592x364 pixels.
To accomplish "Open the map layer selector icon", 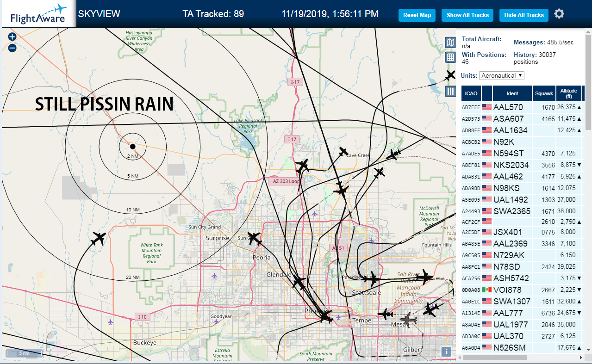I will [450, 43].
